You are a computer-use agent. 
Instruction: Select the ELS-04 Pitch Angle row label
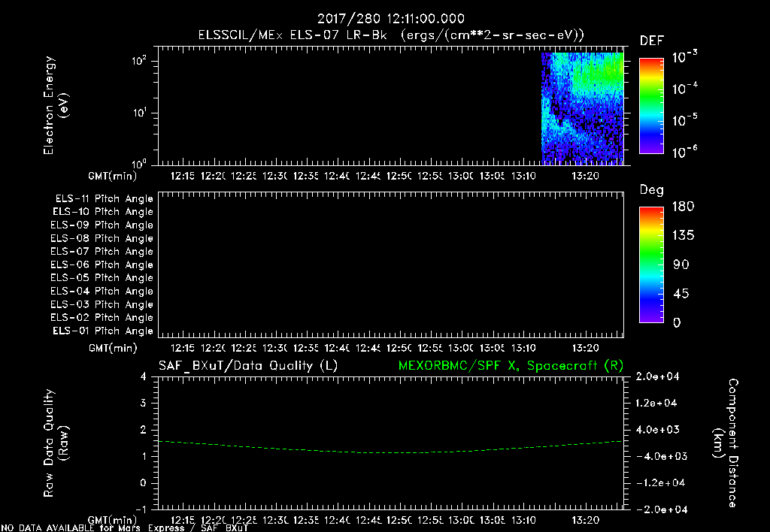coord(102,291)
